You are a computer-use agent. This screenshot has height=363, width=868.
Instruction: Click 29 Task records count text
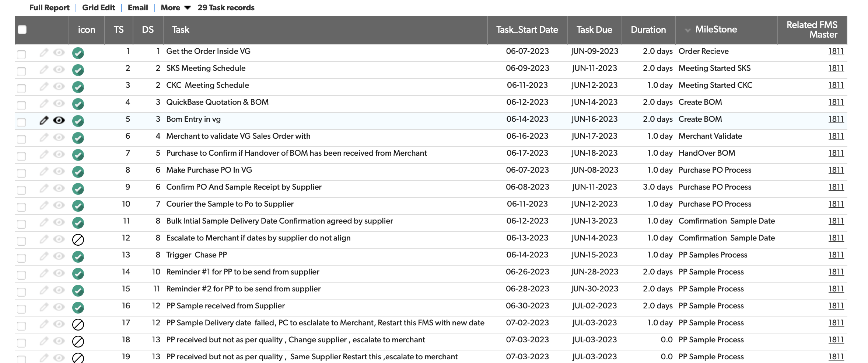click(x=226, y=8)
